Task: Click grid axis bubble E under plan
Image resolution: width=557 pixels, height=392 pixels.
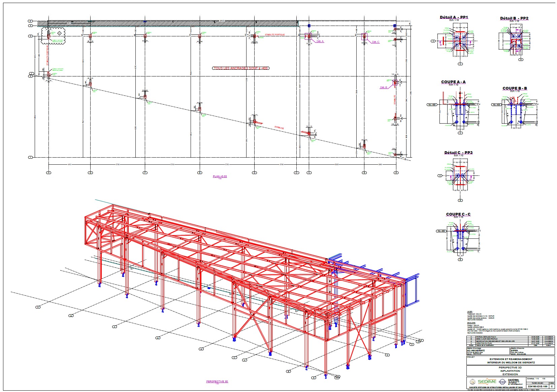Action: tap(200, 173)
